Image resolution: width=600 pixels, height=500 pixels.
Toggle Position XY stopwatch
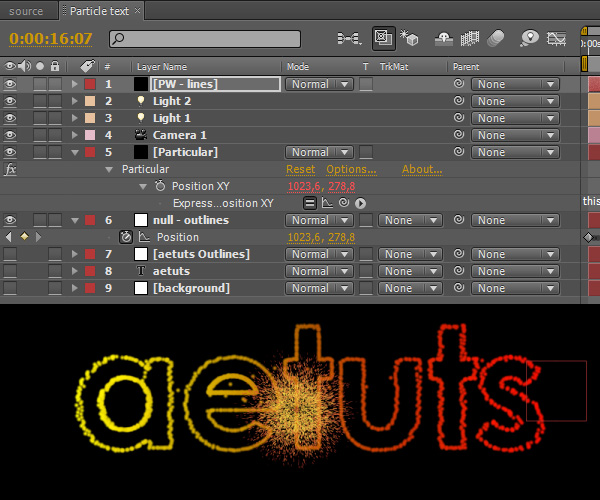(160, 186)
